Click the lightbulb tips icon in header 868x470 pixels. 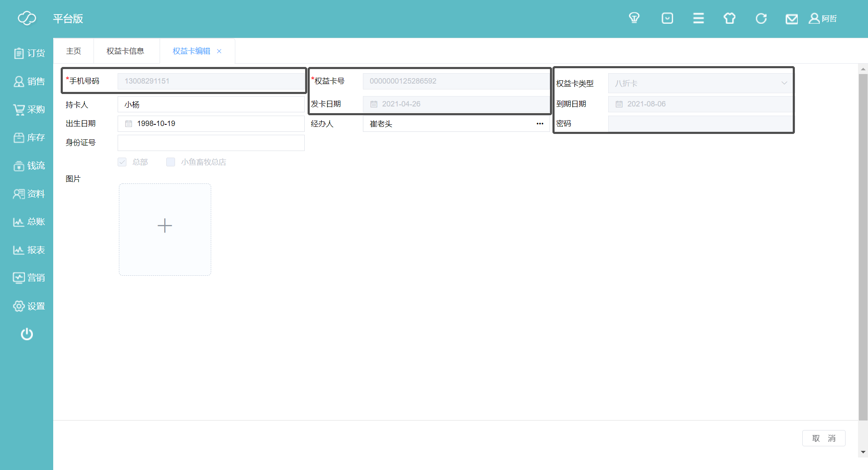pyautogui.click(x=634, y=18)
